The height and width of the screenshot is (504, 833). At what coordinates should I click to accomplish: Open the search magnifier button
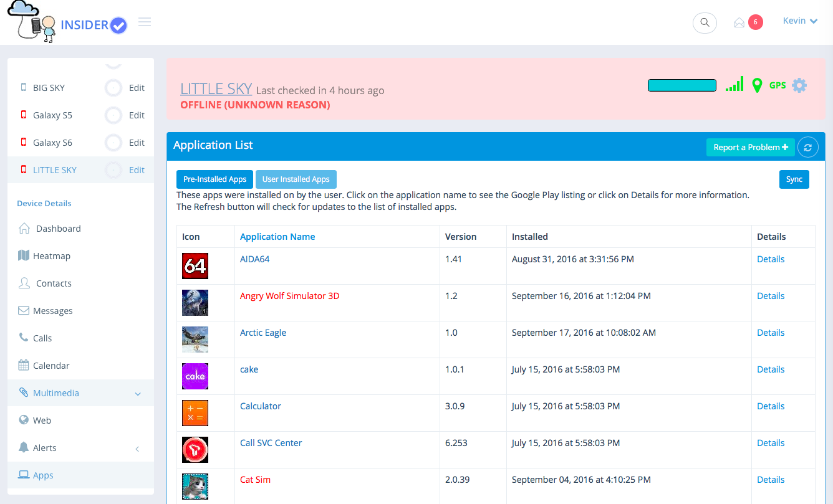point(705,22)
